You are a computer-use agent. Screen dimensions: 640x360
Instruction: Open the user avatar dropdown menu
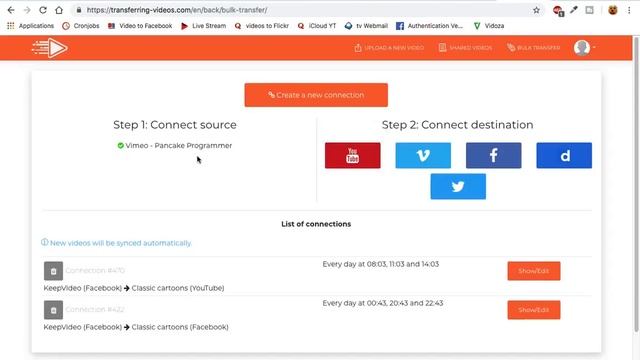(x=584, y=48)
